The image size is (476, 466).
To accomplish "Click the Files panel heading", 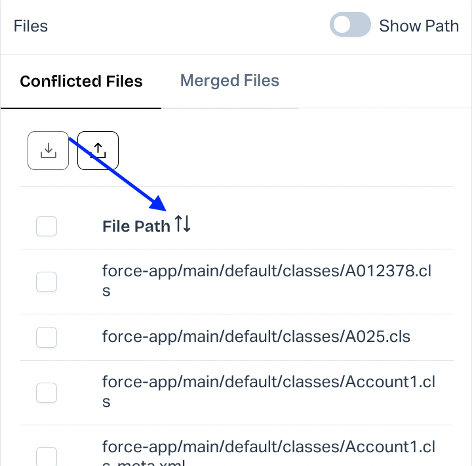I will coord(31,26).
